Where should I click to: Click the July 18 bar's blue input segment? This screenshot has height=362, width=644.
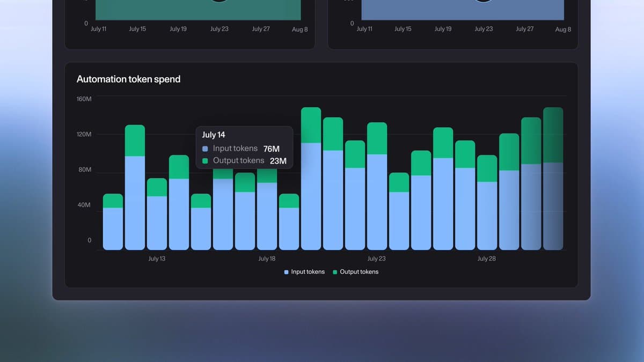pyautogui.click(x=267, y=216)
